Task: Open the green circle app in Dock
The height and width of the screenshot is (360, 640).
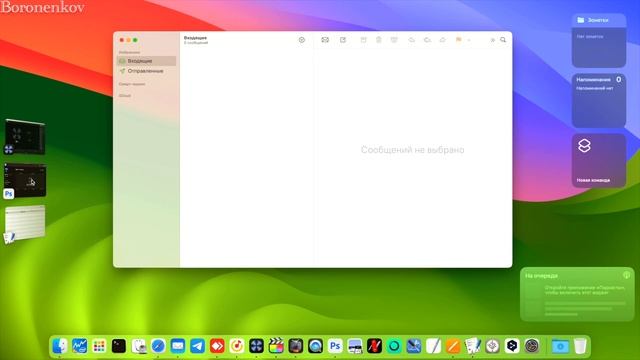Action: tap(394, 346)
